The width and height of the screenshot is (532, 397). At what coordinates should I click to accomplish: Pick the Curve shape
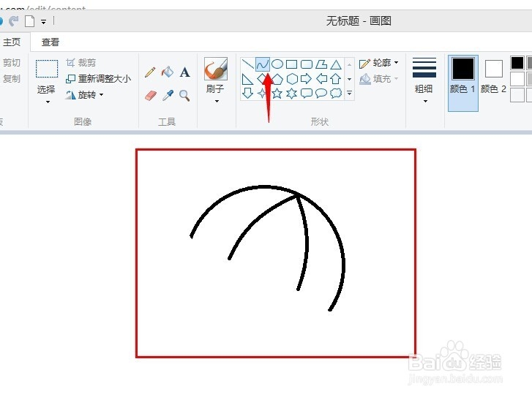click(263, 64)
